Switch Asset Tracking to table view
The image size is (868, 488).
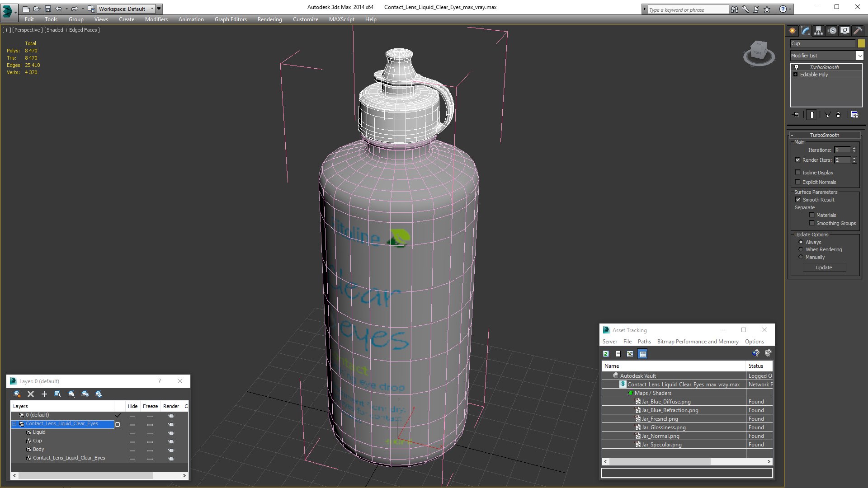click(x=643, y=354)
